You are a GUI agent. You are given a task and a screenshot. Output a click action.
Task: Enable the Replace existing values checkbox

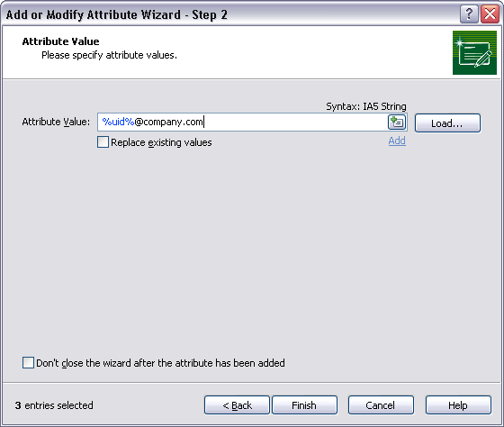click(103, 142)
